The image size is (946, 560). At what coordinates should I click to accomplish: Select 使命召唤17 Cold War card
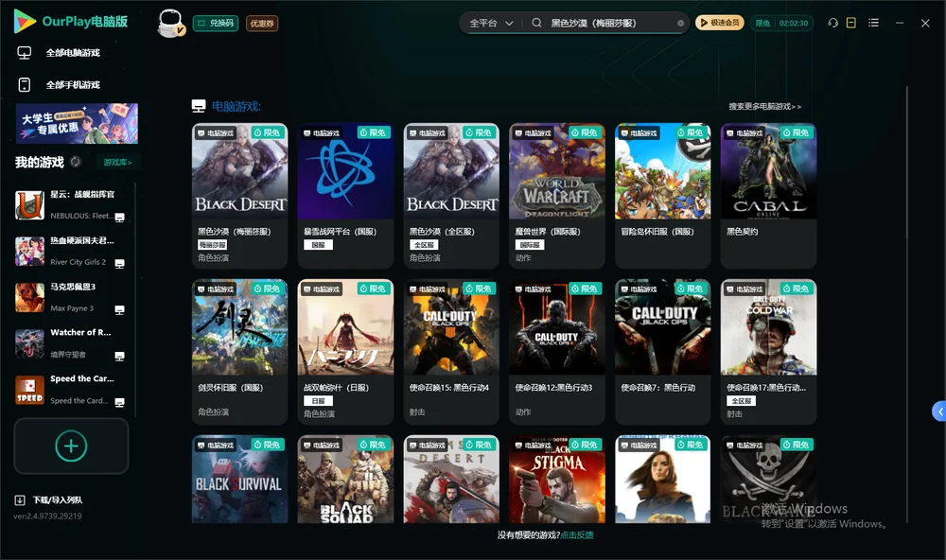click(768, 352)
